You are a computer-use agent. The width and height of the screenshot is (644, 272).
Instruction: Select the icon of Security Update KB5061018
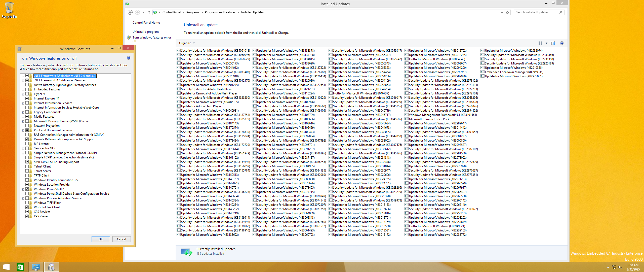179,50
